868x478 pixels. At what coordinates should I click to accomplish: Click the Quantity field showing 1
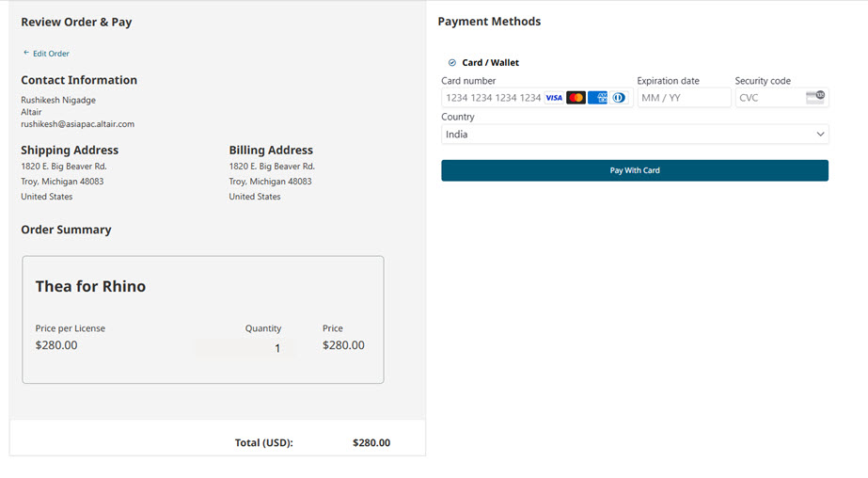[x=244, y=348]
